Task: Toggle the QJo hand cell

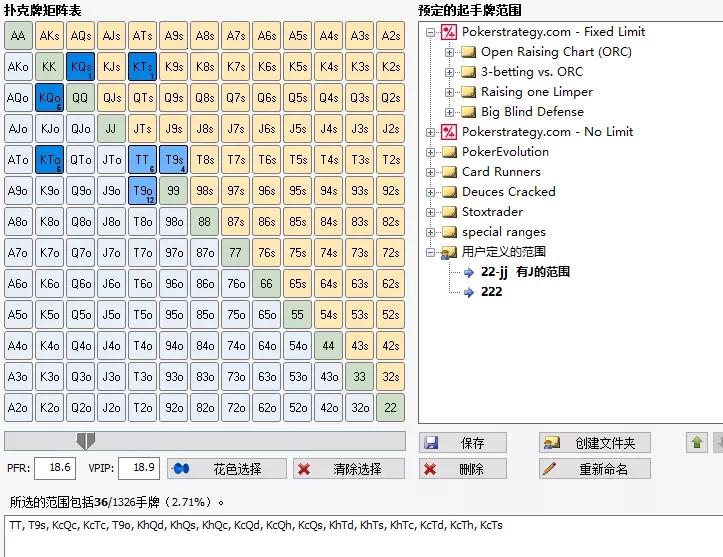Action: (80, 129)
